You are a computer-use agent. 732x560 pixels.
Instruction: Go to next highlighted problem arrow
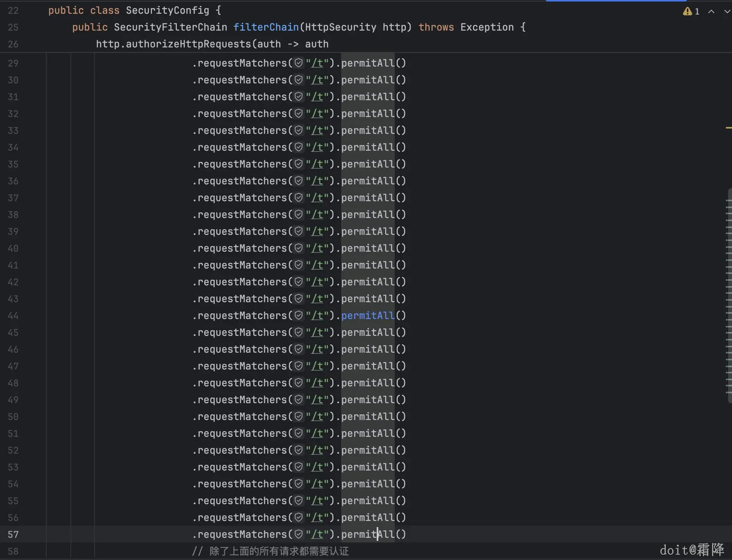tap(727, 11)
